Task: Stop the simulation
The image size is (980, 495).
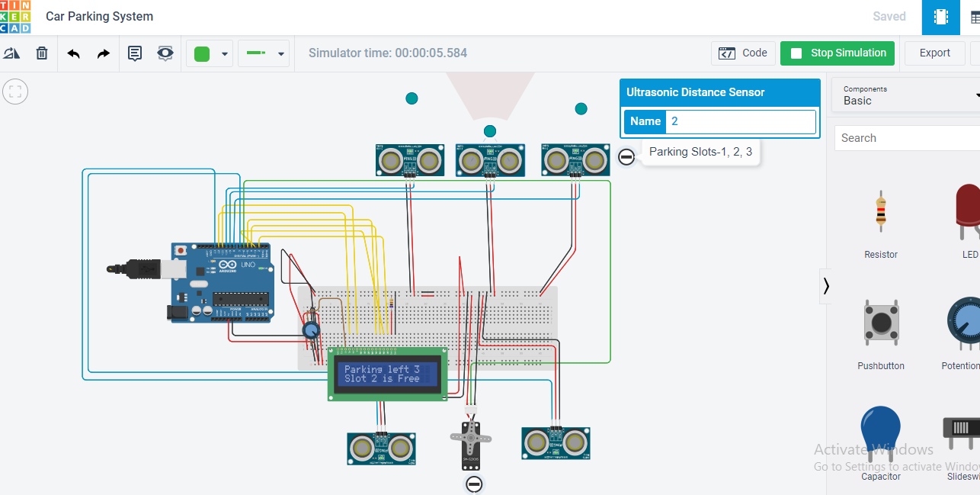Action: [x=838, y=53]
